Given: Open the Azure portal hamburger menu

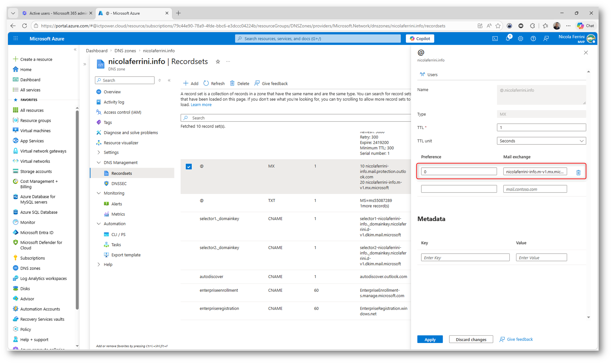Looking at the screenshot, I should tap(16, 38).
